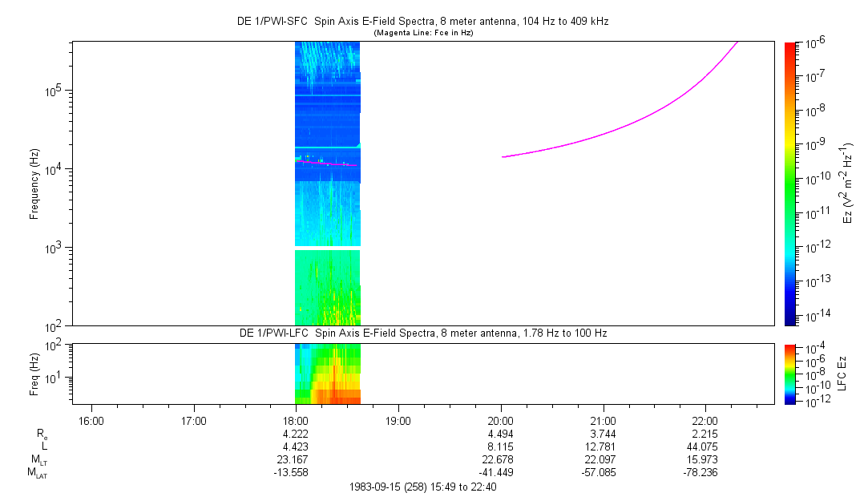Click the upper Ez color bar
Image resolution: width=868 pixels, height=497 pixels.
[790, 183]
